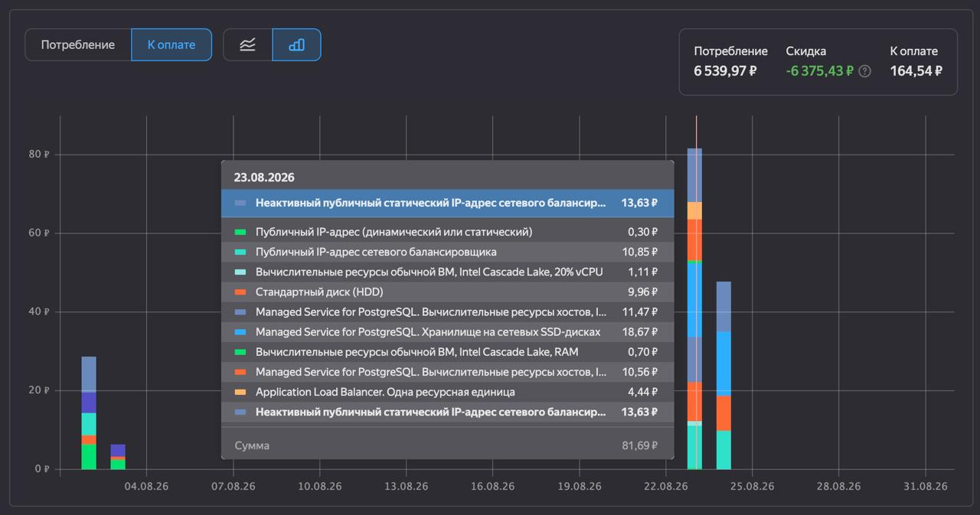Select the К оплате tab

coord(171,44)
